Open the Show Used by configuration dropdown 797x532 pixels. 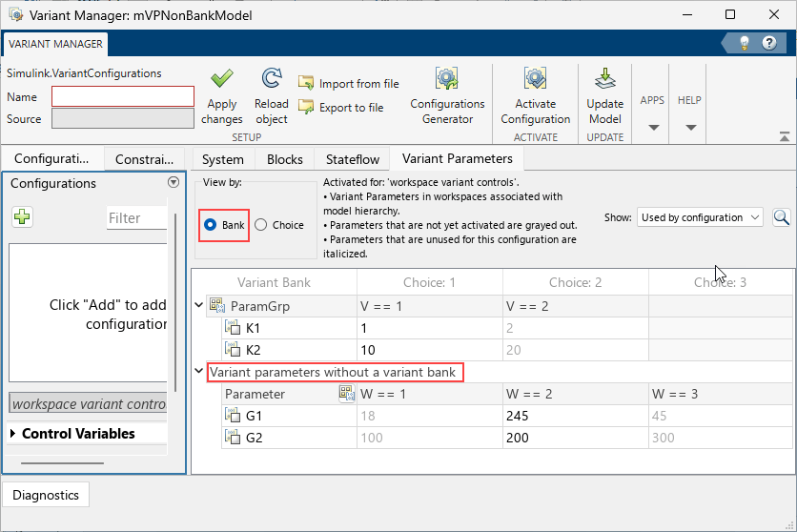700,217
